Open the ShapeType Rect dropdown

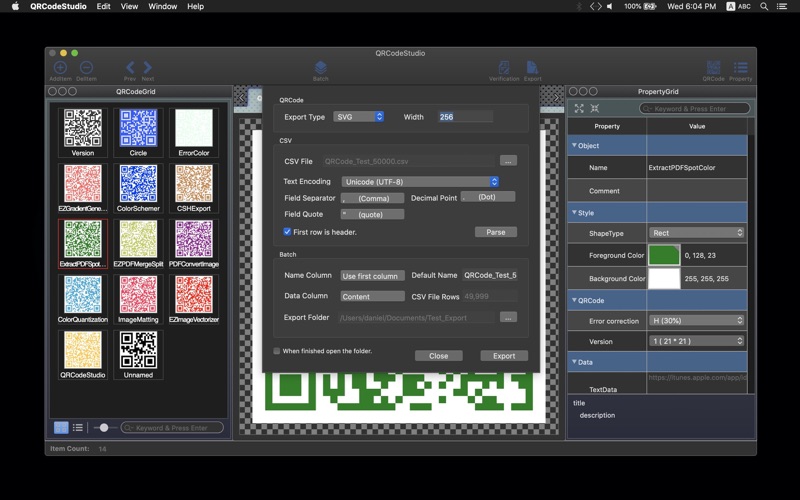(696, 233)
